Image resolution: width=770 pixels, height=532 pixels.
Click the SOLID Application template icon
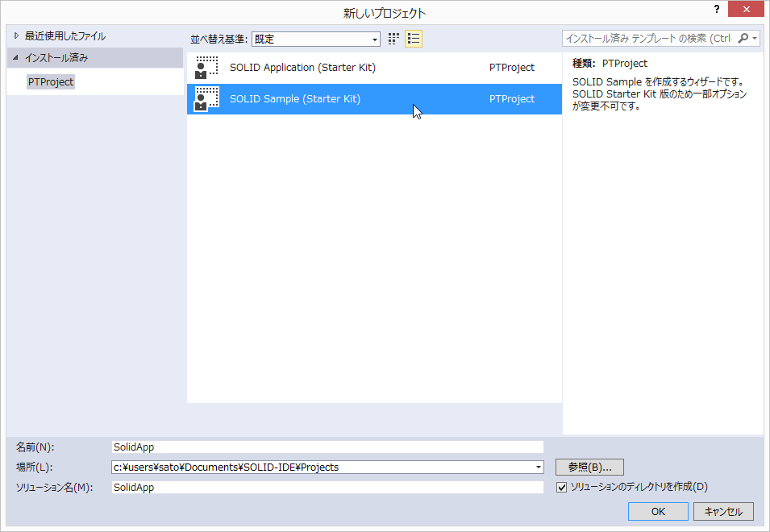(207, 68)
